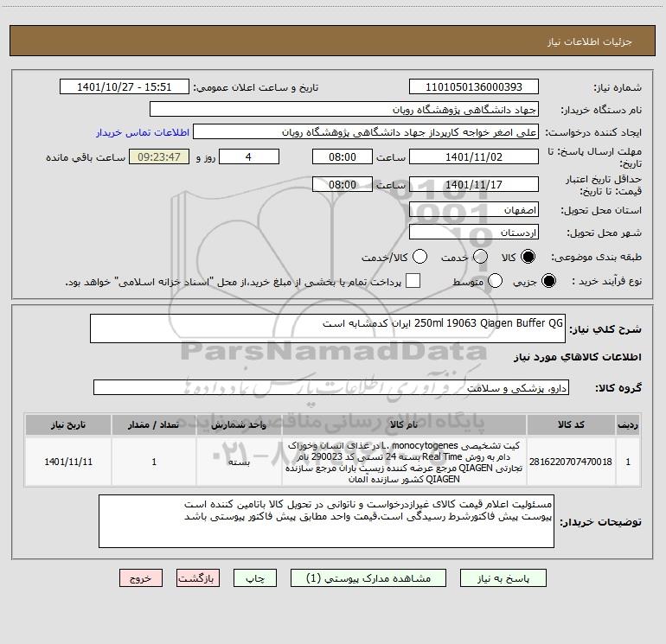Click the unit cell بسته
Image resolution: width=666 pixels, height=644 pixels.
tap(239, 462)
